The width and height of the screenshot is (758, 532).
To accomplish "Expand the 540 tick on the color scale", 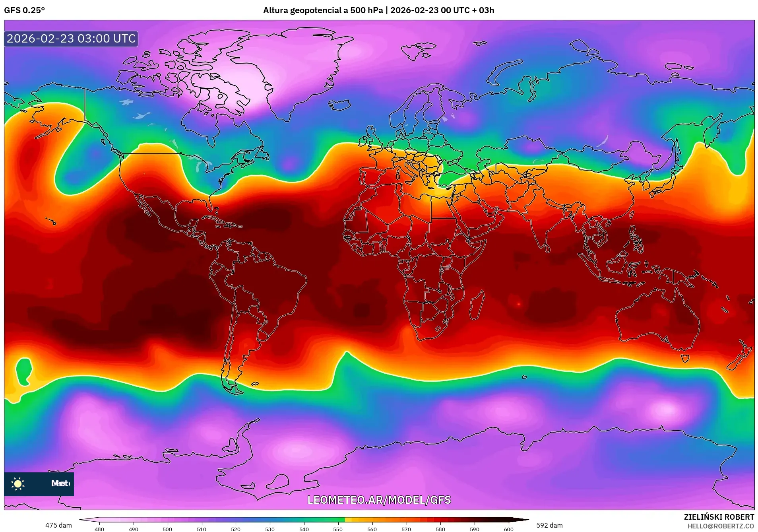I will 304,529.
